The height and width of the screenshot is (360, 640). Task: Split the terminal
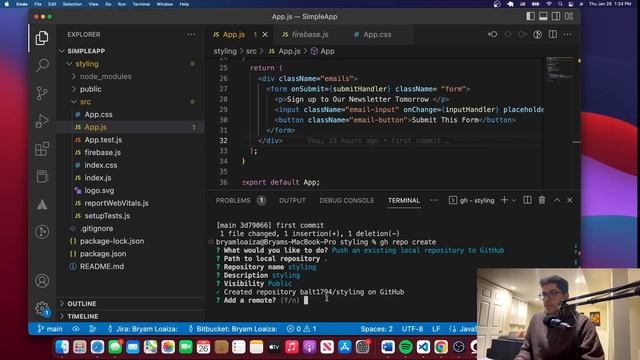point(527,200)
